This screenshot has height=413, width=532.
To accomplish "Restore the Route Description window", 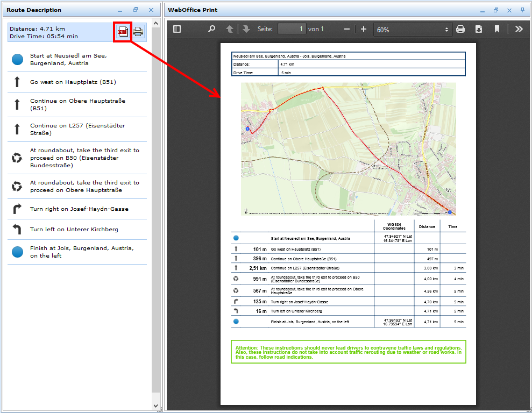I will coord(135,10).
